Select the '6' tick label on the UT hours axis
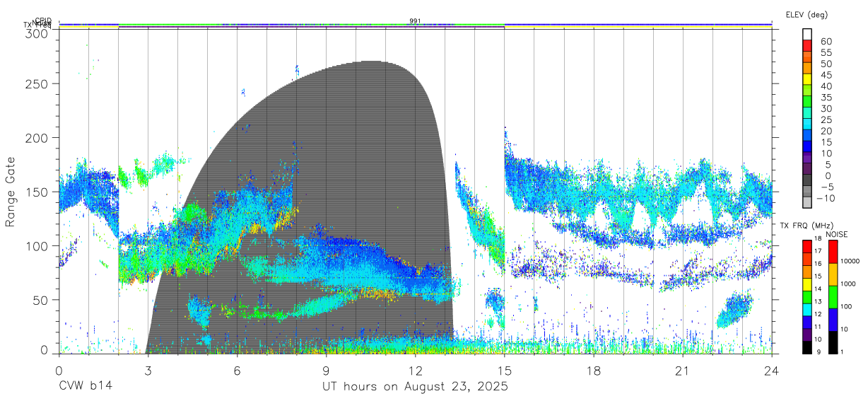The height and width of the screenshot is (401, 868). (237, 371)
